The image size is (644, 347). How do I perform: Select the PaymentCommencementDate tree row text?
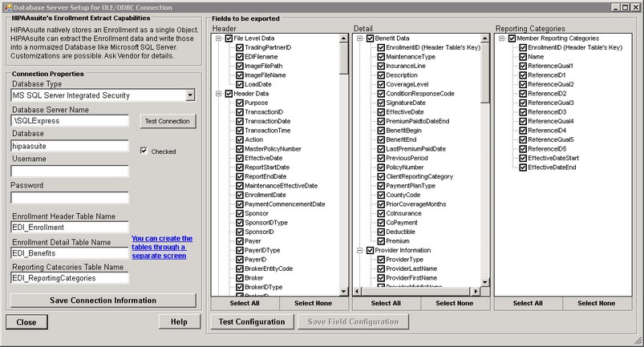pos(285,204)
